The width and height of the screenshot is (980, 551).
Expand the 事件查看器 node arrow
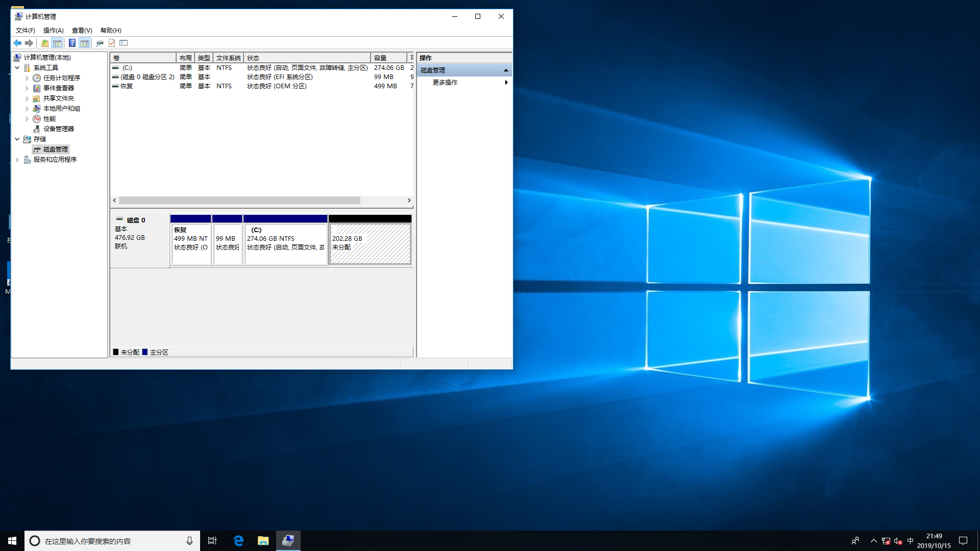(x=27, y=88)
